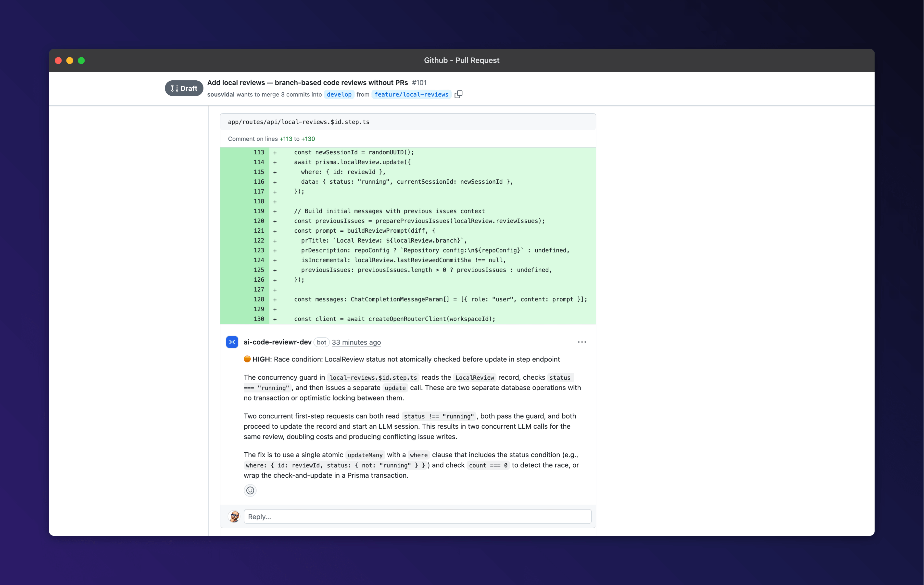The height and width of the screenshot is (585, 924).
Task: Click the draft pull request icon in the badge
Action: [x=175, y=88]
